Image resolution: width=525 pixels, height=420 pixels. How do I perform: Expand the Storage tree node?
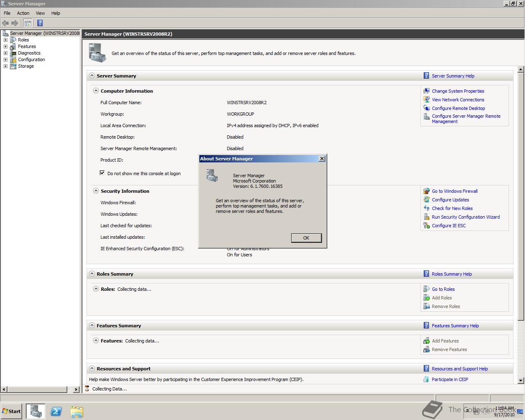(x=5, y=66)
